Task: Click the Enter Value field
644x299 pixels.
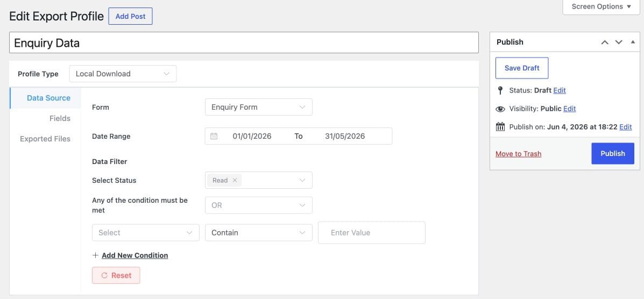Action: click(372, 232)
